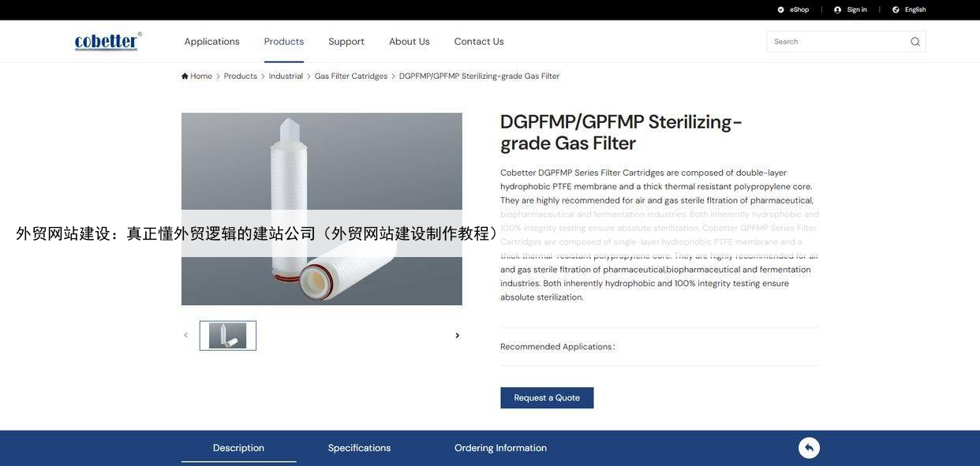The width and height of the screenshot is (980, 466).
Task: Switch to the Specifications tab
Action: [359, 448]
